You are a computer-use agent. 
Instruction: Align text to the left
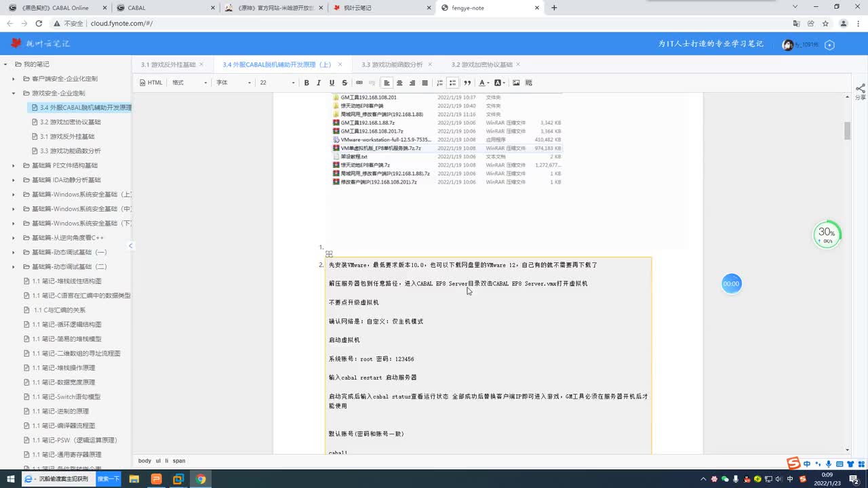[387, 83]
